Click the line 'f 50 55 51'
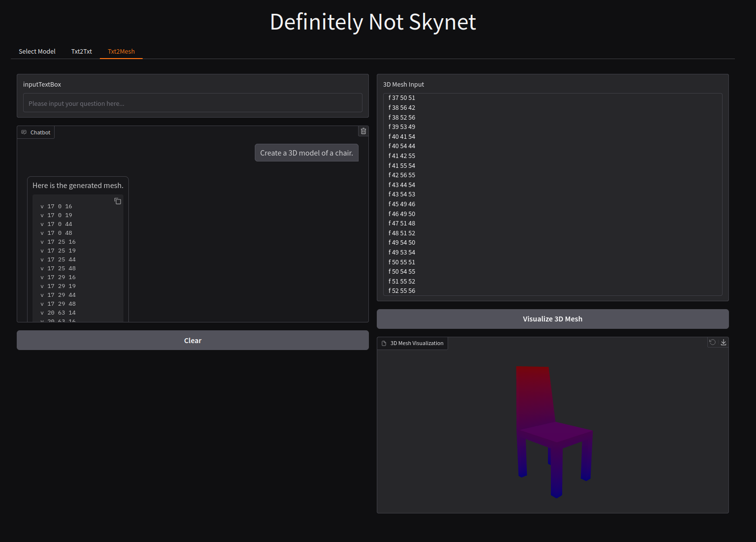Screen dimensions: 756x542 402,262
